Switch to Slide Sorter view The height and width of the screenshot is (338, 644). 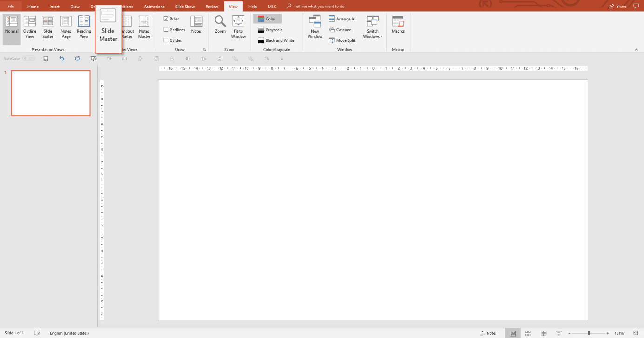pos(47,27)
